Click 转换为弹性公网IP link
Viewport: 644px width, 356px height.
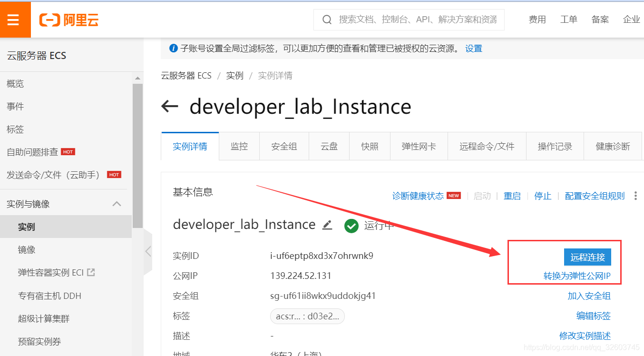pos(577,276)
